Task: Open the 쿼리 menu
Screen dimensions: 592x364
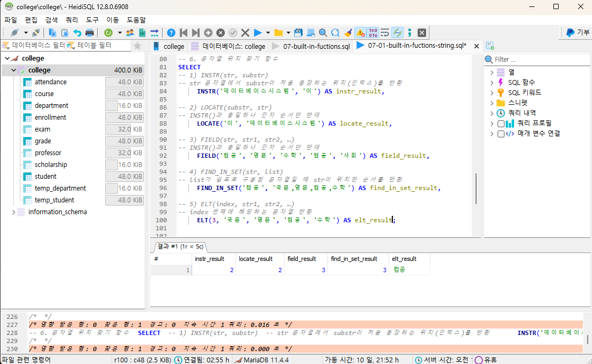Action: click(72, 20)
